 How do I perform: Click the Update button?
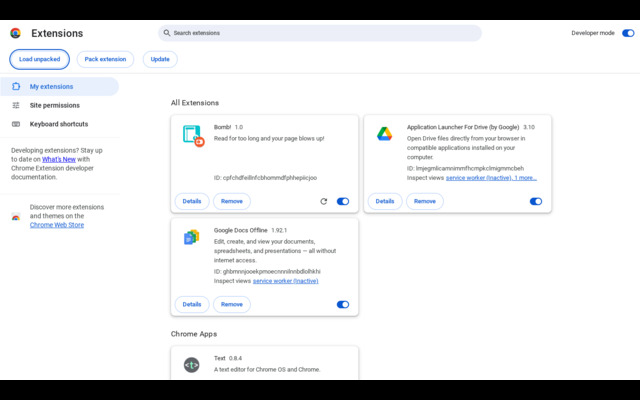click(160, 59)
